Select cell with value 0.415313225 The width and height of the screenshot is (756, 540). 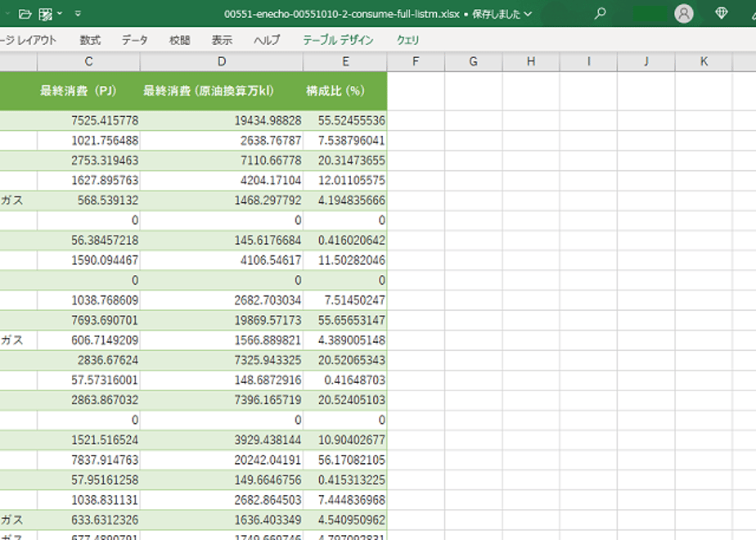click(x=345, y=481)
